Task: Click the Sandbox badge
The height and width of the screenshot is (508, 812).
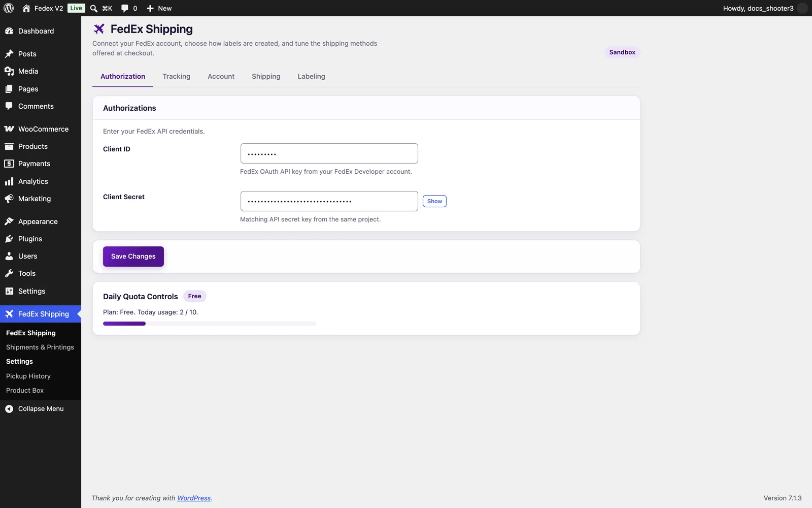Action: tap(622, 52)
